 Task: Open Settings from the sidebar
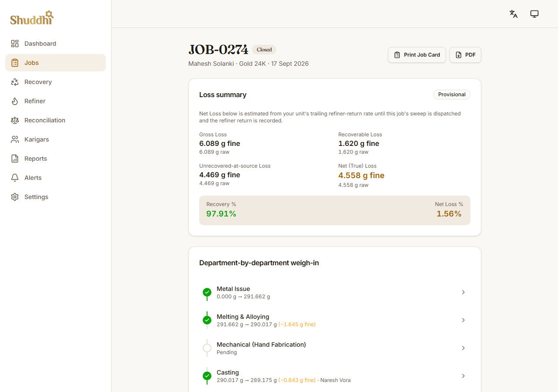(55, 197)
